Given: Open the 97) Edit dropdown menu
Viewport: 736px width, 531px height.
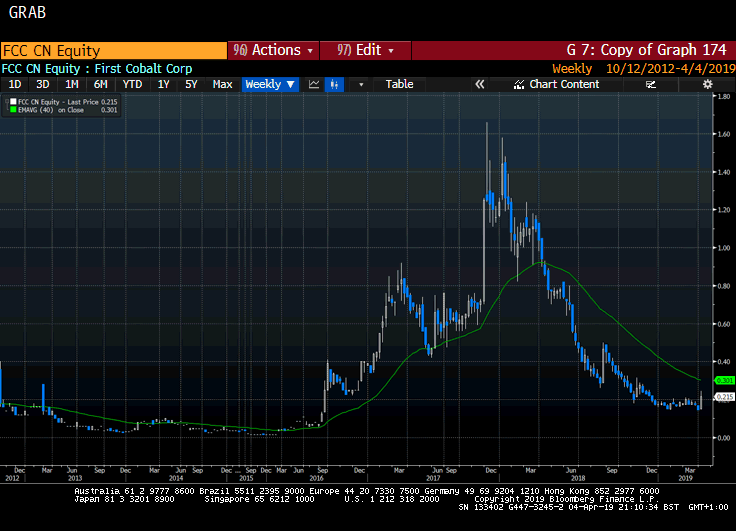Looking at the screenshot, I should point(365,50).
